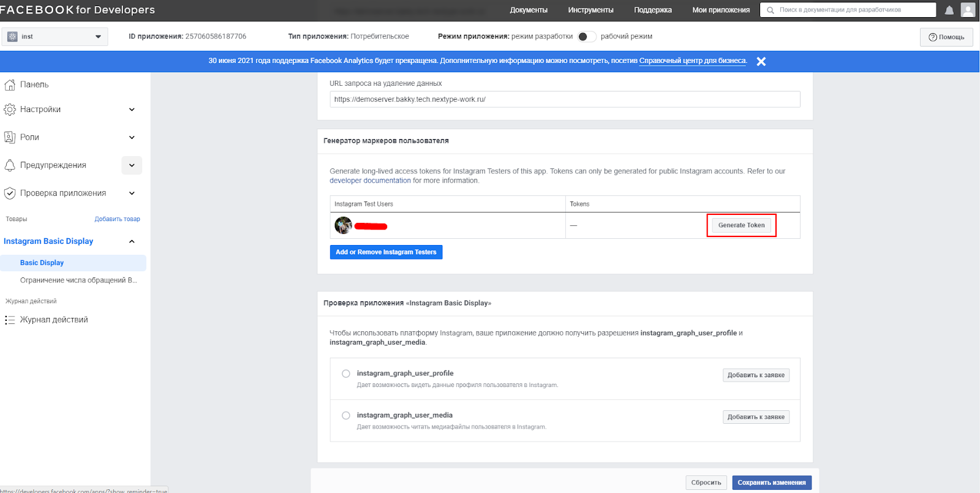This screenshot has width=980, height=493.
Task: Select Basic Display in sidebar
Action: (x=73, y=263)
